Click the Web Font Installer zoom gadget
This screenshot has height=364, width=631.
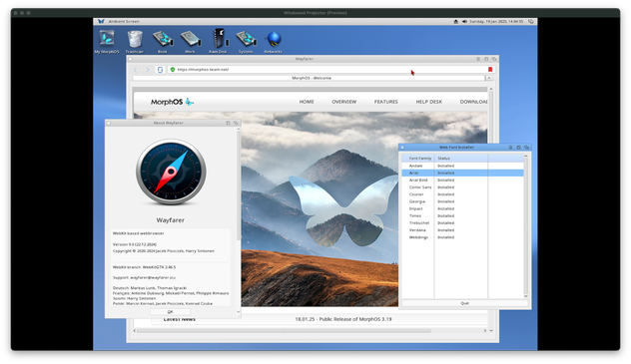click(x=518, y=148)
